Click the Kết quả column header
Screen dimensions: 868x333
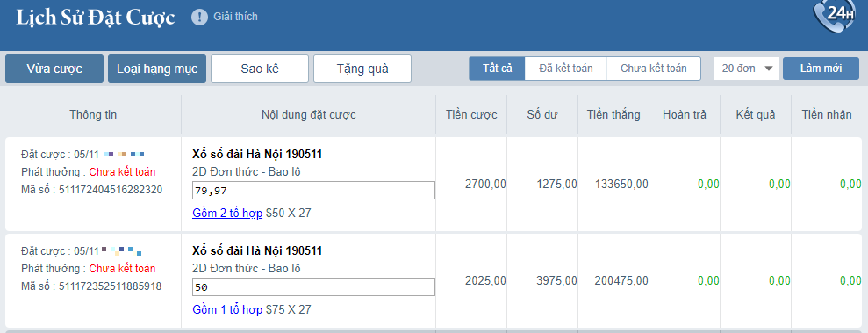pyautogui.click(x=756, y=115)
